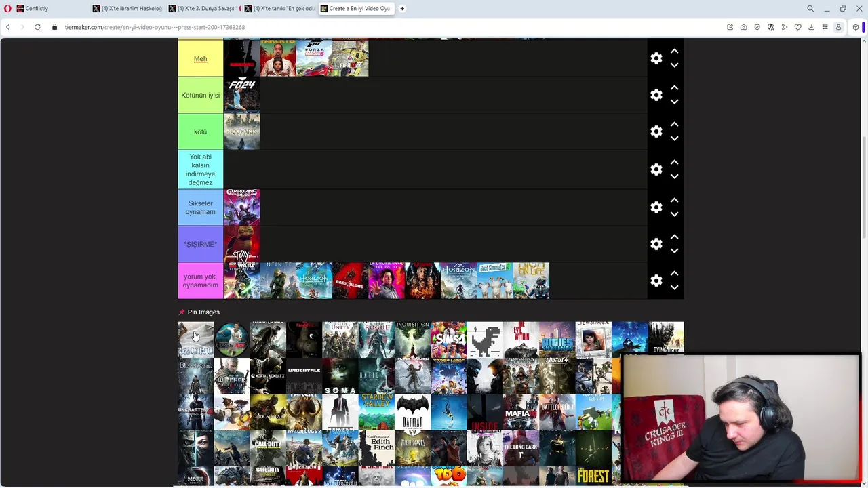
Task: Move the Kötünün iyisi row down
Action: (674, 102)
